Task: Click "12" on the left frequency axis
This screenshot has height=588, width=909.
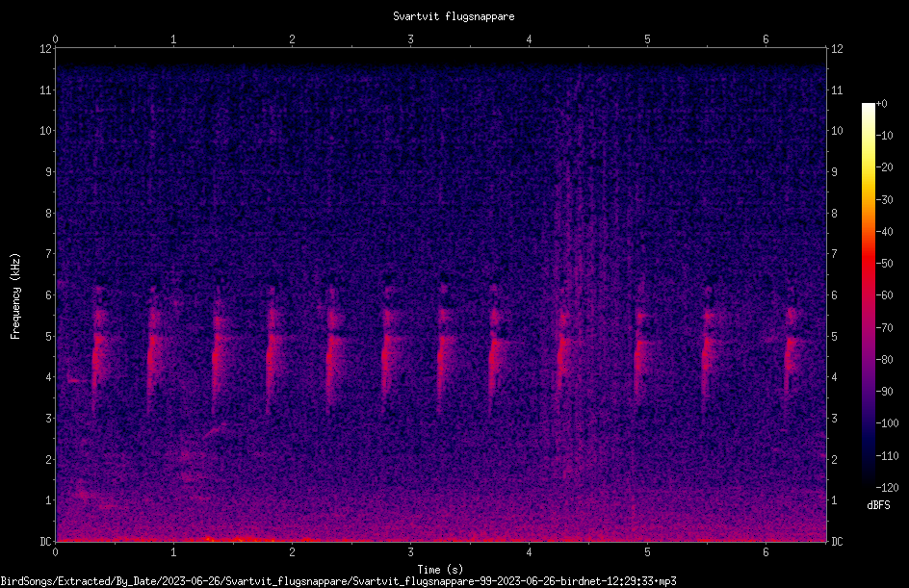Action: tap(45, 49)
